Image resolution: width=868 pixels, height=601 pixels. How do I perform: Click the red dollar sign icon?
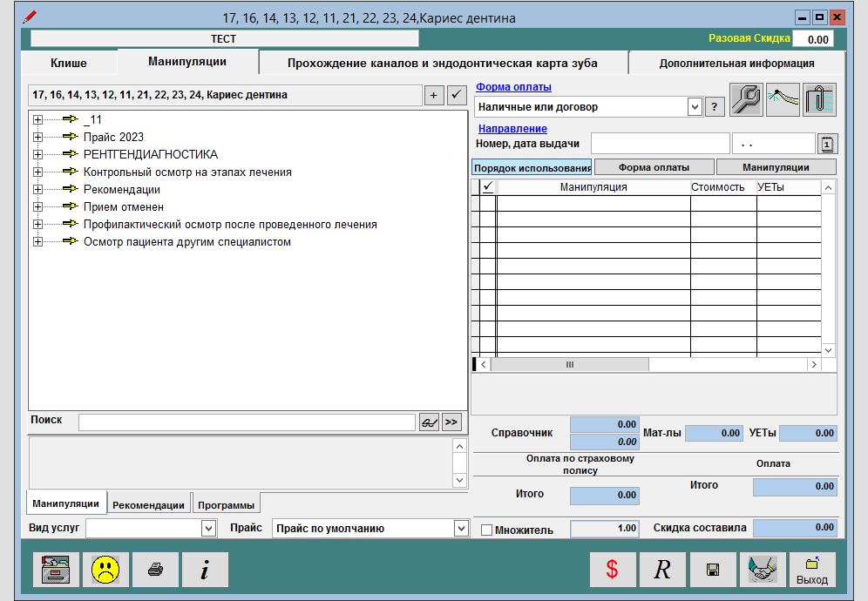click(x=612, y=571)
